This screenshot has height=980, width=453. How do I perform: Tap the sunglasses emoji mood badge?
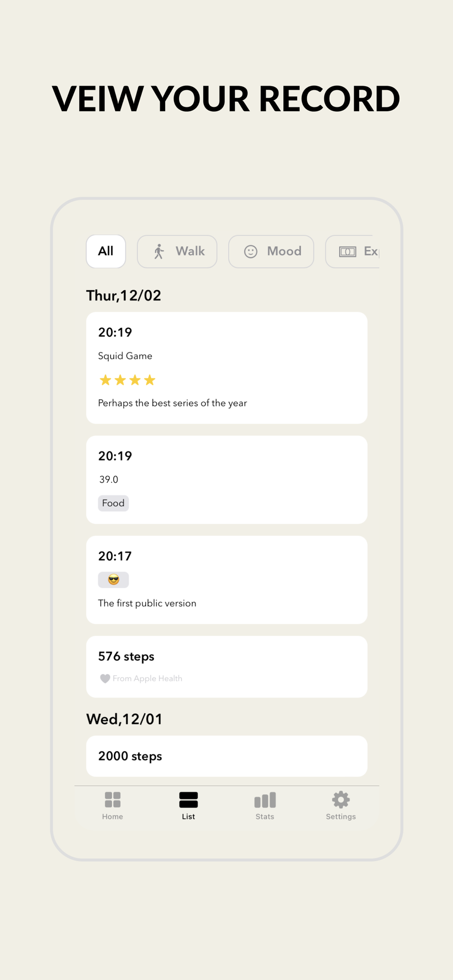coord(113,580)
